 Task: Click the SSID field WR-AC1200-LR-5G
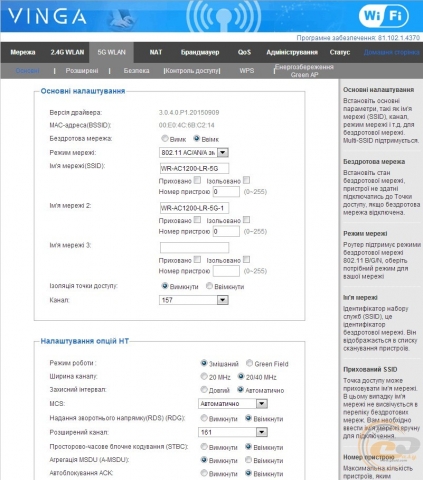point(194,168)
